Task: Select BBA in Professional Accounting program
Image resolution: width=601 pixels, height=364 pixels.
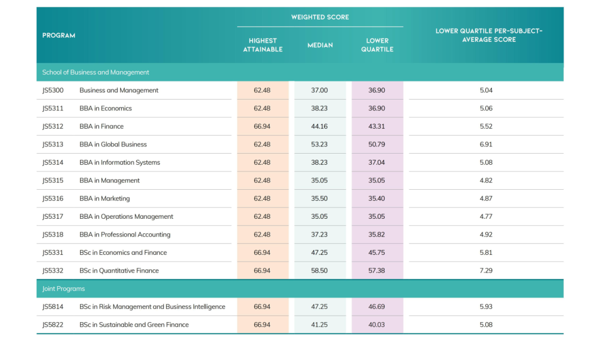Action: [x=125, y=234]
